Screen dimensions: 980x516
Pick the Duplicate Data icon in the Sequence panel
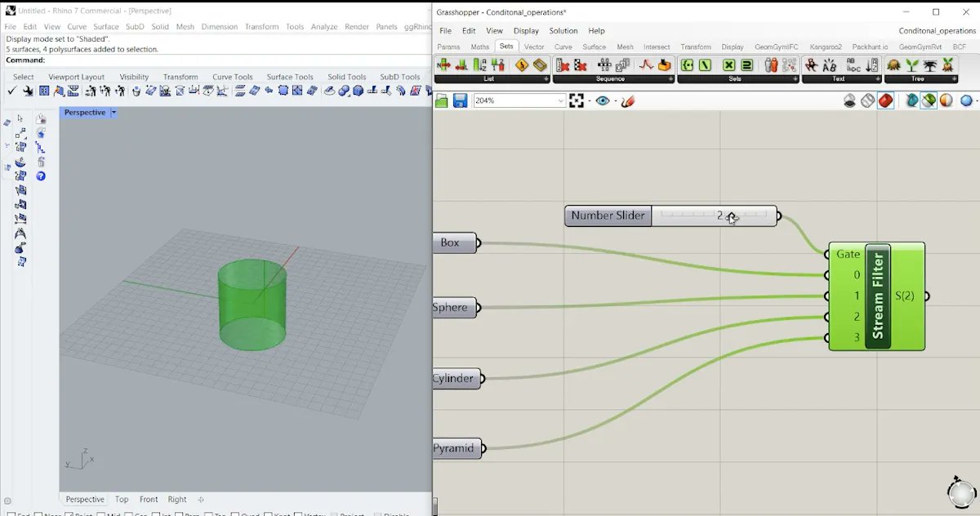[623, 64]
